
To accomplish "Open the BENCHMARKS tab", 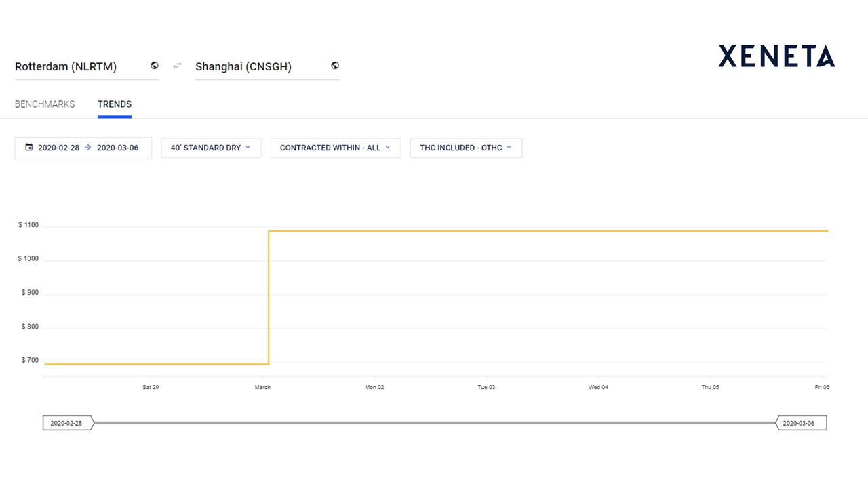I will tap(45, 104).
